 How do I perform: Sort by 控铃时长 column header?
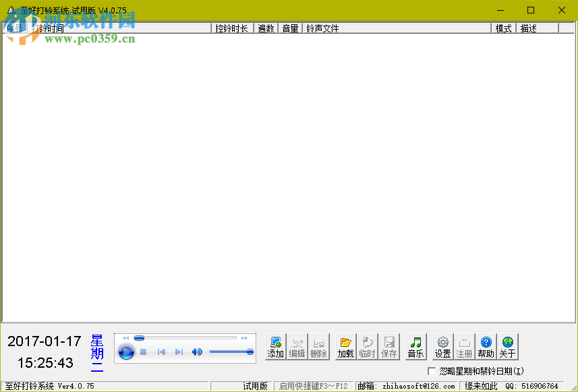233,28
